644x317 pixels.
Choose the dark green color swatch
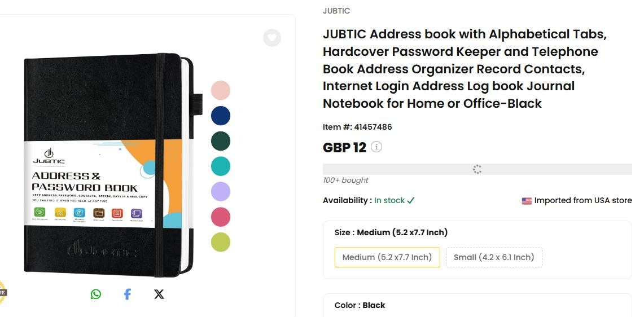(221, 141)
